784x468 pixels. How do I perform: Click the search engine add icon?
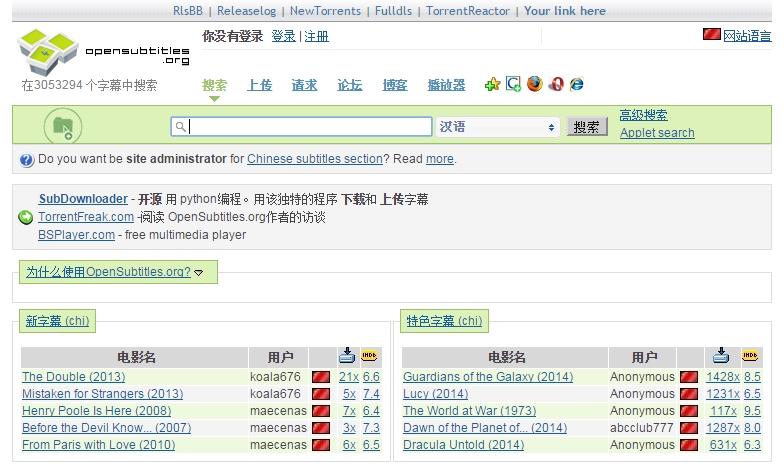[x=514, y=84]
